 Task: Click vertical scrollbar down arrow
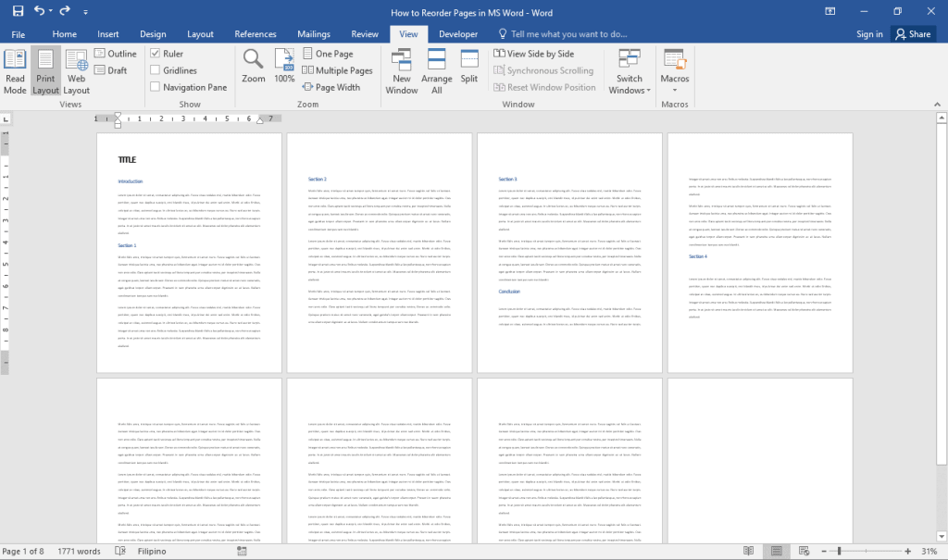(942, 537)
